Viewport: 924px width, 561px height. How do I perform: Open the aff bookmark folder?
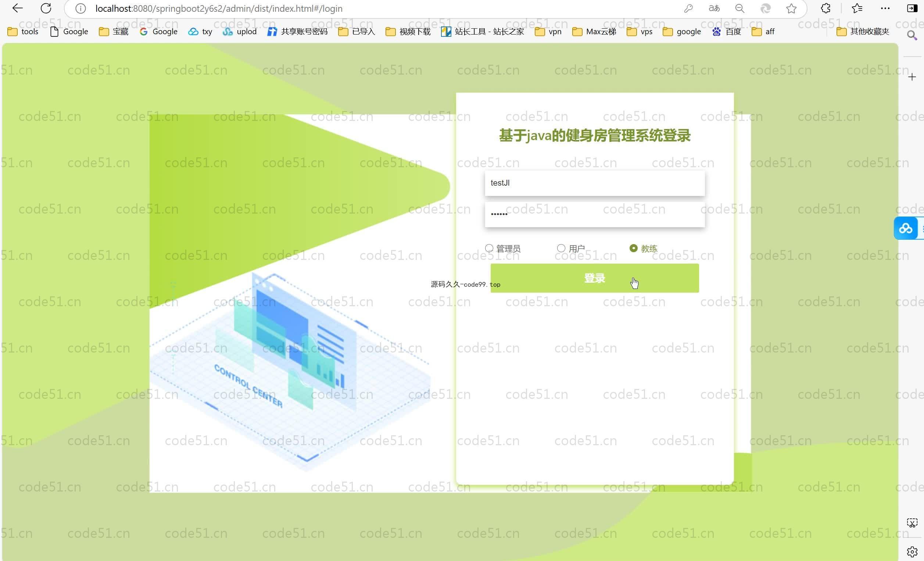point(763,32)
